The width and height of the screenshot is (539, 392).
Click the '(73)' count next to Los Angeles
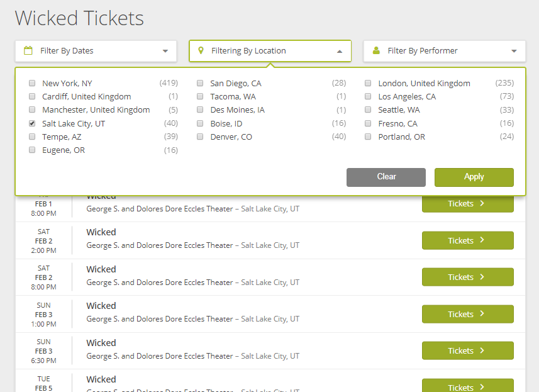[507, 96]
